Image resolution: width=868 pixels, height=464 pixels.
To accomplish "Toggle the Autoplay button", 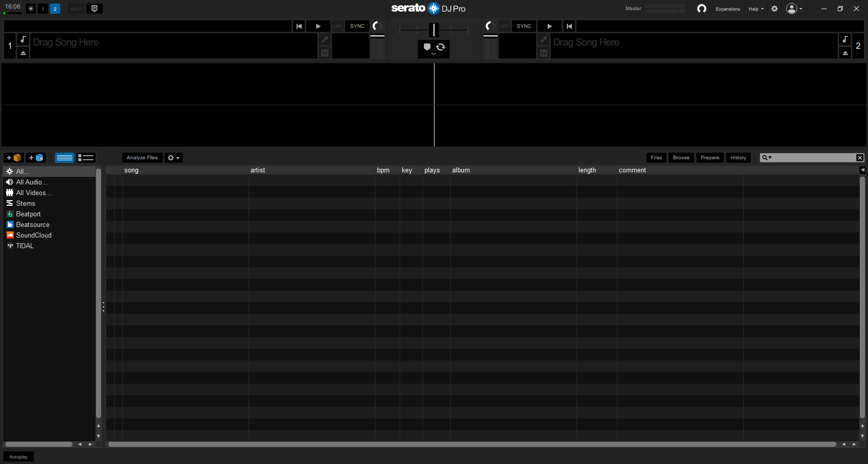I will (19, 457).
